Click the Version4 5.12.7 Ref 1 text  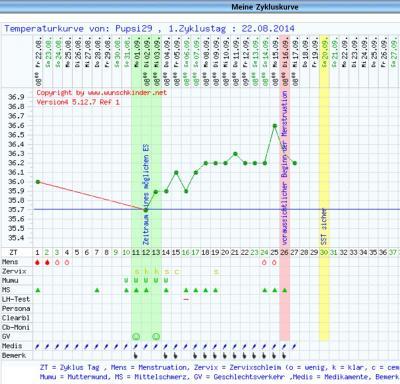78,102
